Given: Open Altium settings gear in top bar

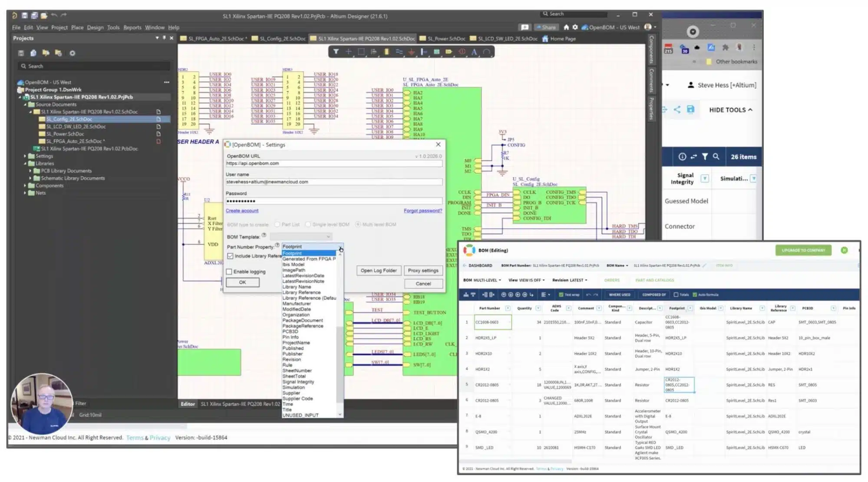Looking at the screenshot, I should (x=575, y=27).
